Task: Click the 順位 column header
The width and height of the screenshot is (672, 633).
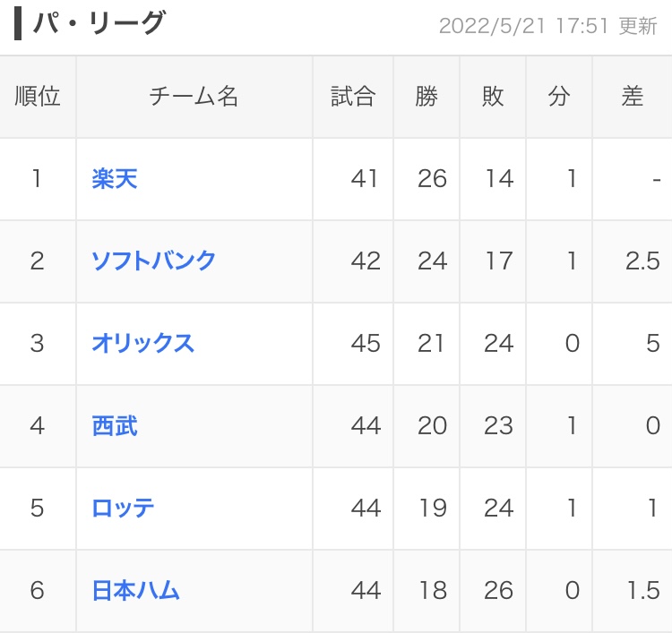Action: tap(38, 97)
